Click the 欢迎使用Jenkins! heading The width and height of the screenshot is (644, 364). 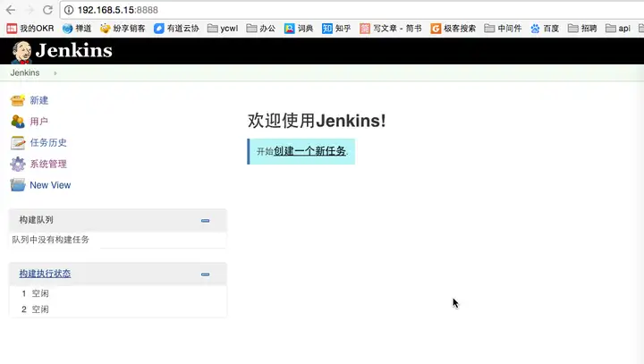317,121
